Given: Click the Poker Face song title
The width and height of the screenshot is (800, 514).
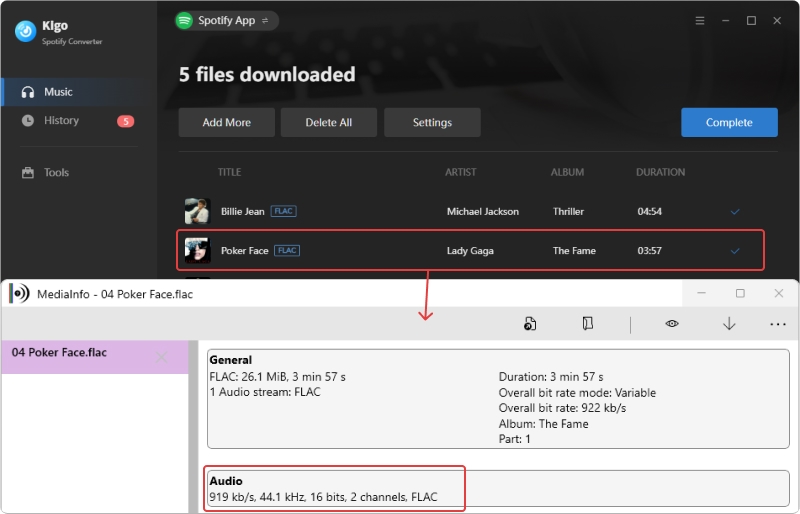Looking at the screenshot, I should point(244,251).
